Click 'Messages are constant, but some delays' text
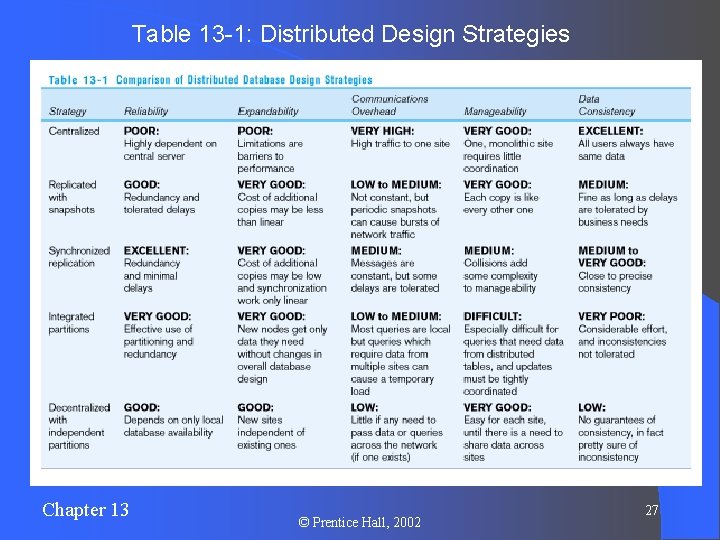The width and height of the screenshot is (720, 540). point(395,276)
